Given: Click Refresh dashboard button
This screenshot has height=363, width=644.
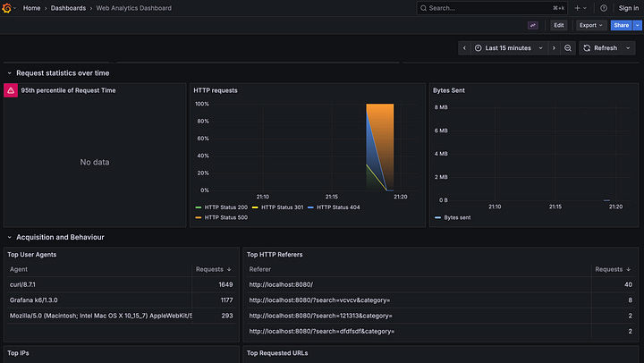Looking at the screenshot, I should (x=600, y=48).
